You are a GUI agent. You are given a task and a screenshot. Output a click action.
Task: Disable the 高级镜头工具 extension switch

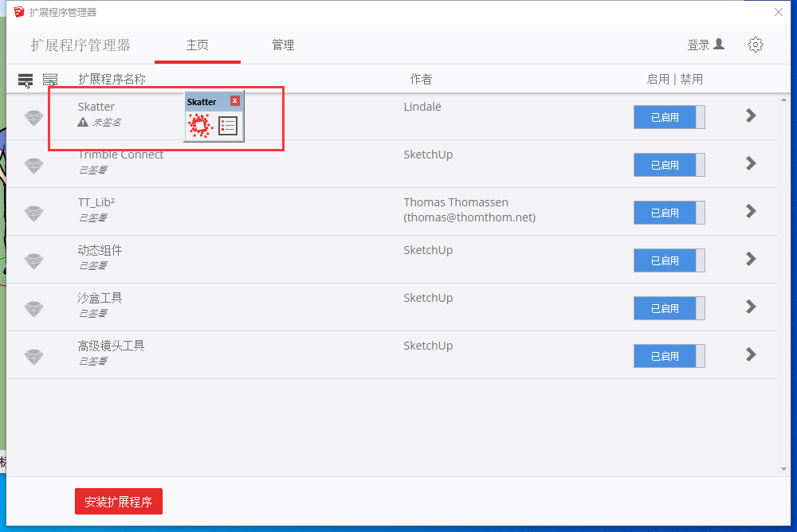pyautogui.click(x=669, y=356)
